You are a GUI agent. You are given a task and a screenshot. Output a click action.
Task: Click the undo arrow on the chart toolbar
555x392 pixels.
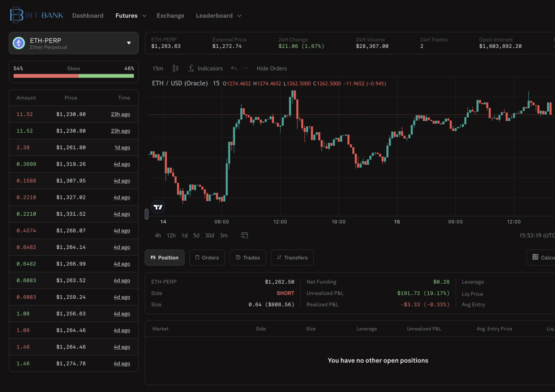234,68
